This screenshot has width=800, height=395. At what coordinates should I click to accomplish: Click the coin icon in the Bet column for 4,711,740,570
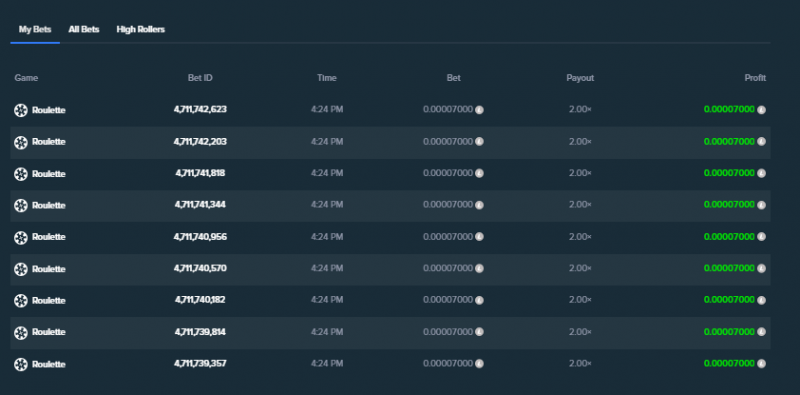click(x=479, y=268)
